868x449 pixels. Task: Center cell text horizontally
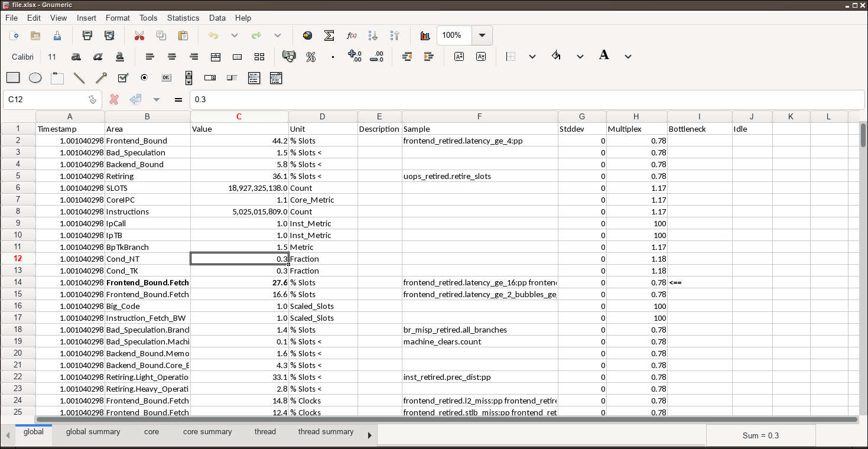click(x=172, y=57)
